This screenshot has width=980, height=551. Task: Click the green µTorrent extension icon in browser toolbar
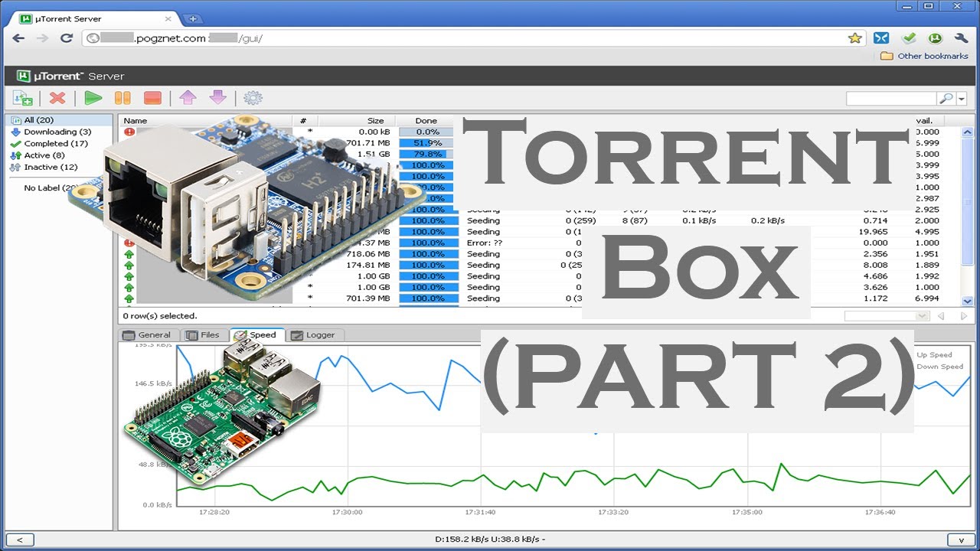coord(935,37)
